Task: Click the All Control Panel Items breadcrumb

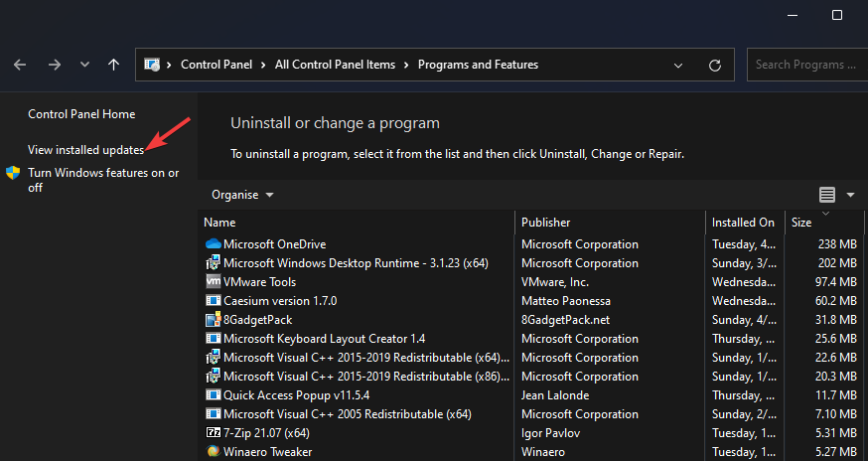Action: click(335, 65)
